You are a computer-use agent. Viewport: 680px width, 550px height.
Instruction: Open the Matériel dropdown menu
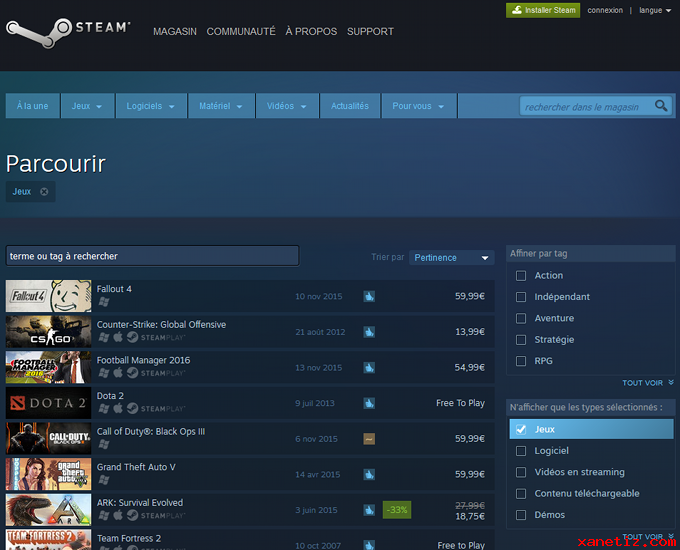click(221, 106)
